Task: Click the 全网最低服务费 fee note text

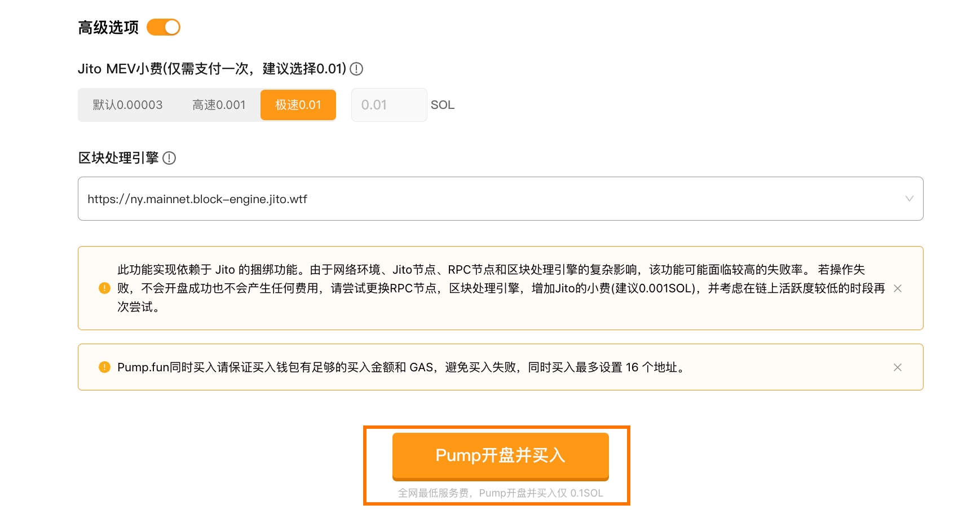Action: 500,493
